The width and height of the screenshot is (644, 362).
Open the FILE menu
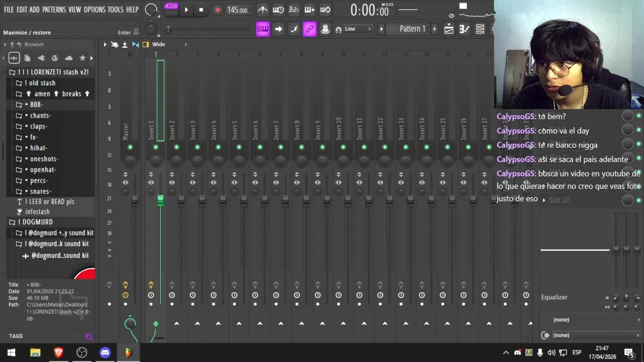(9, 10)
